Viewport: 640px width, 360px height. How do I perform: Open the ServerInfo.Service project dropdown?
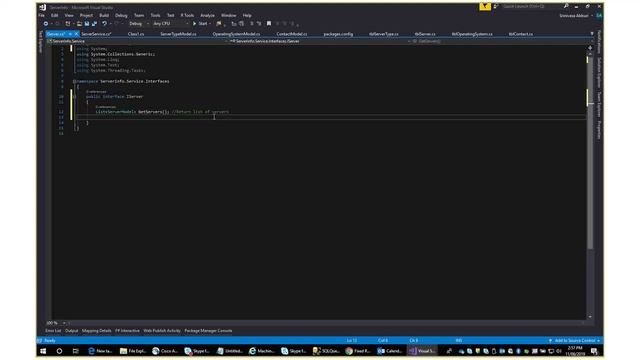(137, 41)
